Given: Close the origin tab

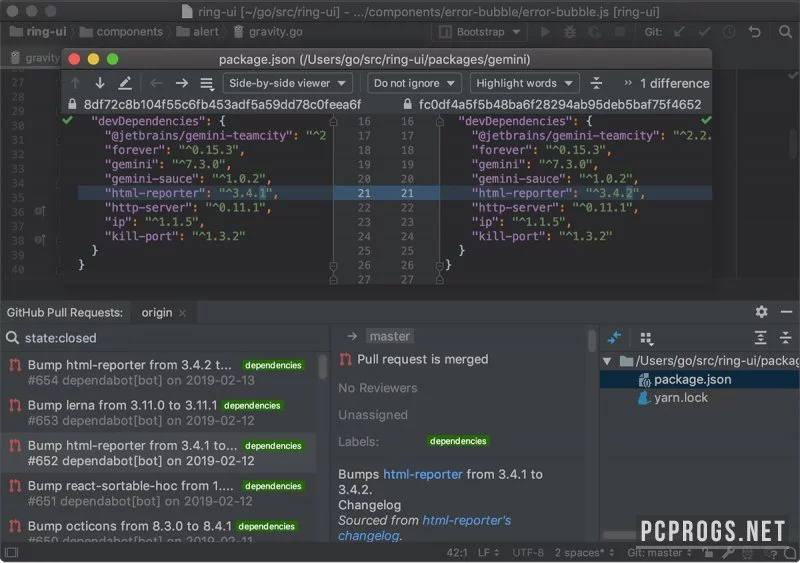Looking at the screenshot, I should coord(182,313).
